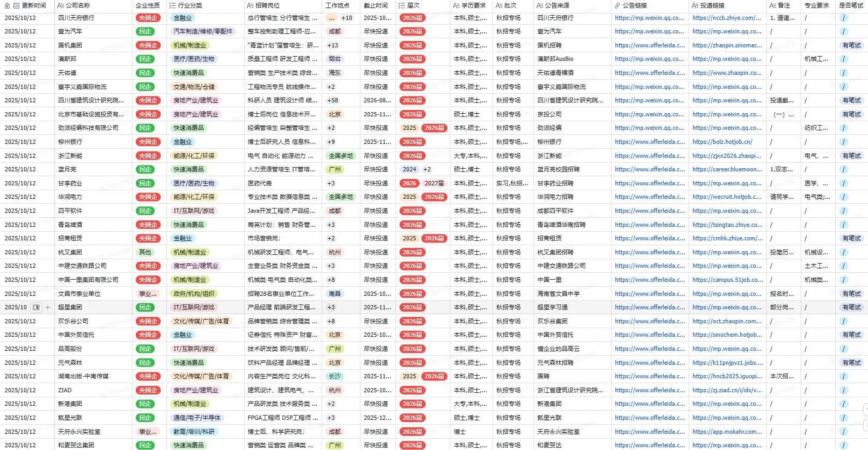Click the text-type icon beside 备注
868x450 pixels.
coord(773,5)
